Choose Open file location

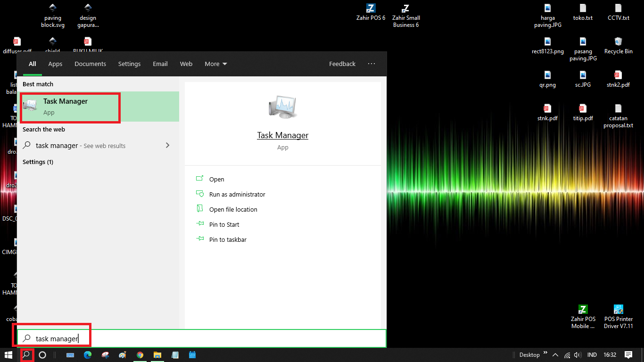tap(233, 209)
